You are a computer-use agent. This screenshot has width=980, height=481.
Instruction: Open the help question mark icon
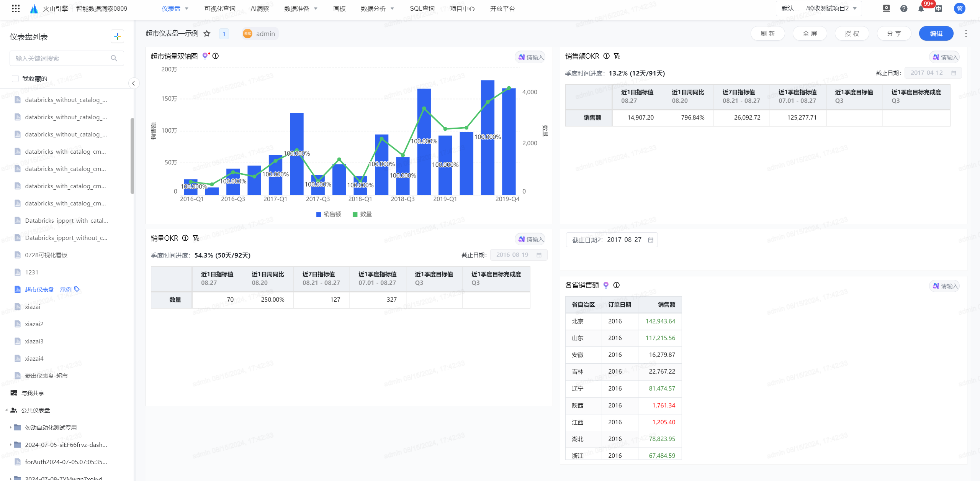click(x=904, y=8)
